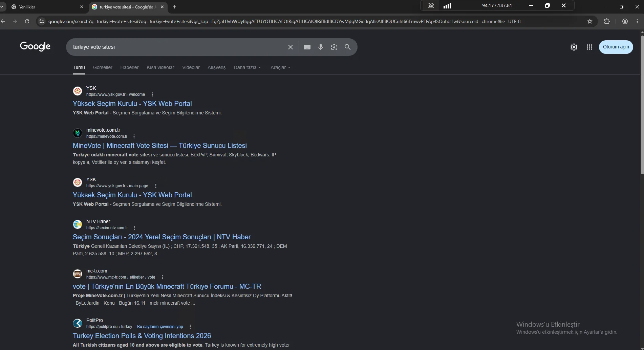Image resolution: width=644 pixels, height=350 pixels.
Task: Open the Chrome profile icon
Action: tap(625, 21)
